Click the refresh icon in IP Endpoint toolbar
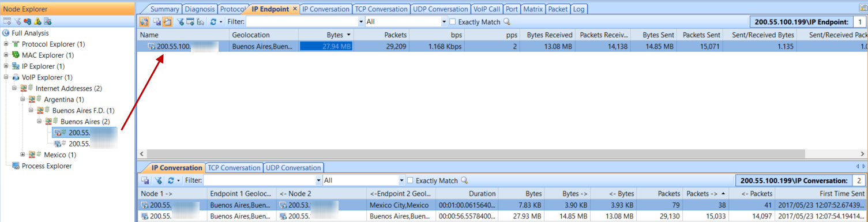The width and height of the screenshot is (868, 222). [x=213, y=21]
